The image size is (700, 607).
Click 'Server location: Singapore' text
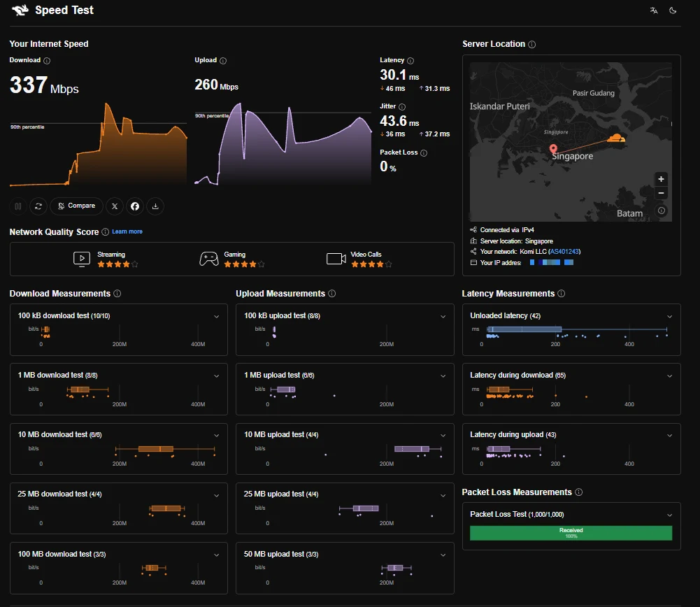click(517, 241)
